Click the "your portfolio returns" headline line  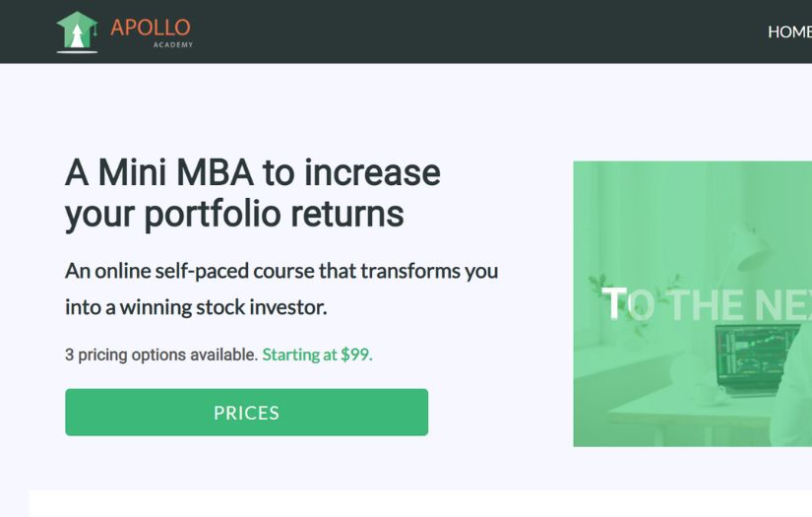[x=234, y=214]
